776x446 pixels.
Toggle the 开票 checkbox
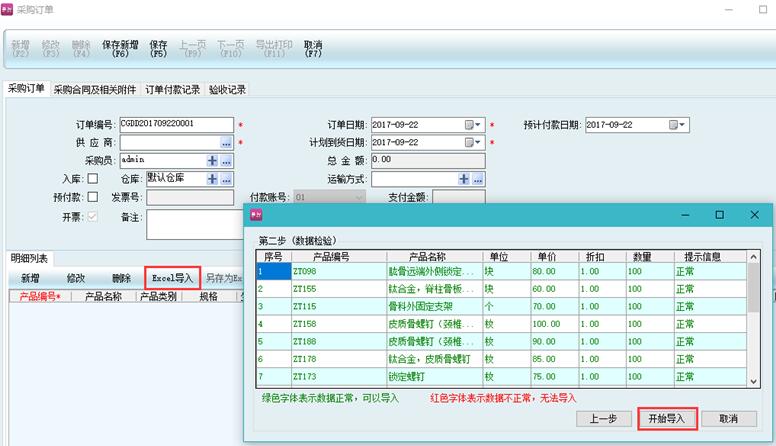(93, 217)
